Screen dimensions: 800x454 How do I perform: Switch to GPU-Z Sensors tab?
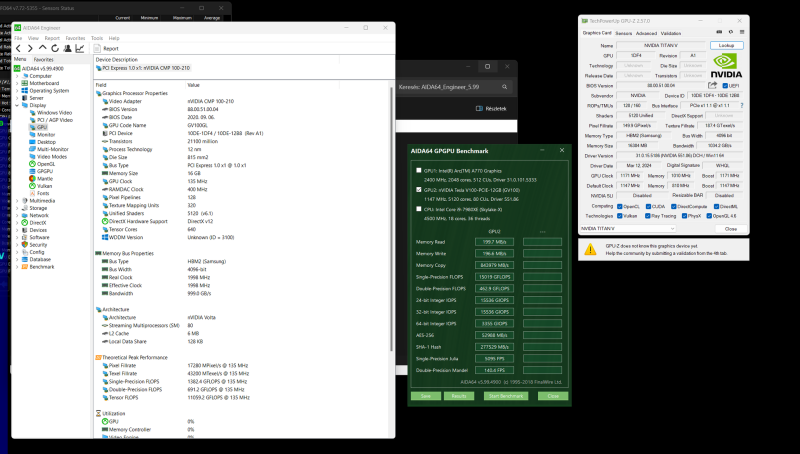click(x=623, y=33)
